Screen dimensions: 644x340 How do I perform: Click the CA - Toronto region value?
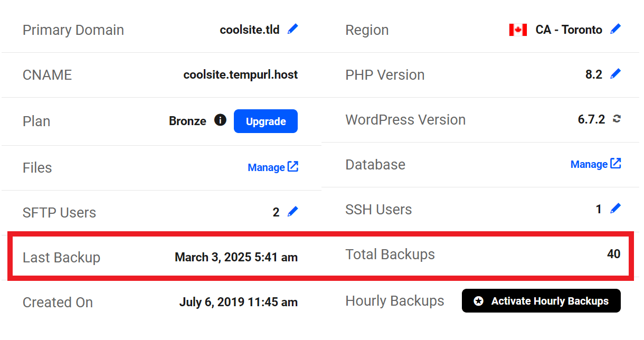pyautogui.click(x=569, y=30)
